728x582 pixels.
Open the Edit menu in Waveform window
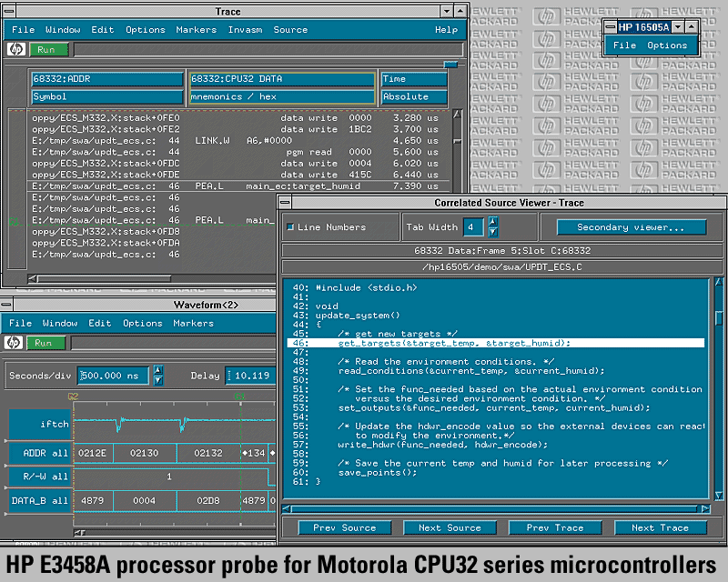pos(100,323)
